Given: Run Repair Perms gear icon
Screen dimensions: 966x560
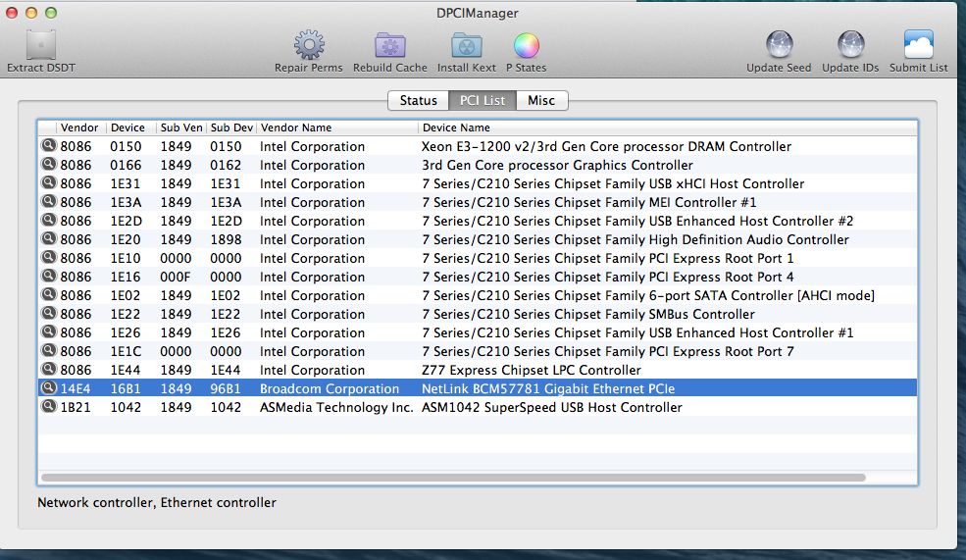Looking at the screenshot, I should tap(309, 45).
